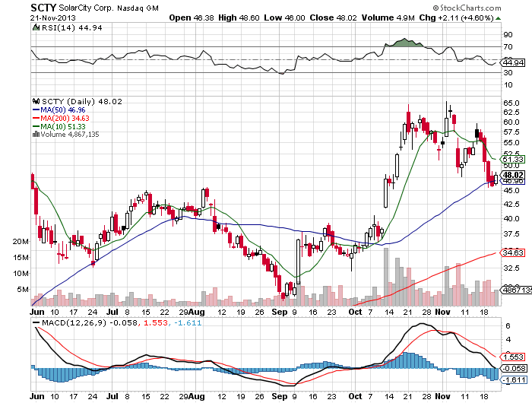Image resolution: width=532 pixels, height=403 pixels.
Task: Click the 'SolarCity Corp.' company name
Action: [x=86, y=8]
